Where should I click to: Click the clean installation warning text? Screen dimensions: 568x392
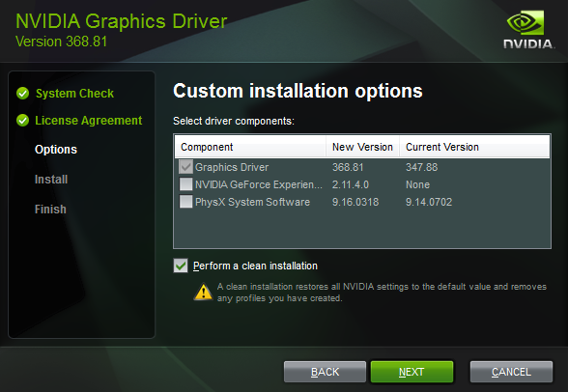(382, 293)
